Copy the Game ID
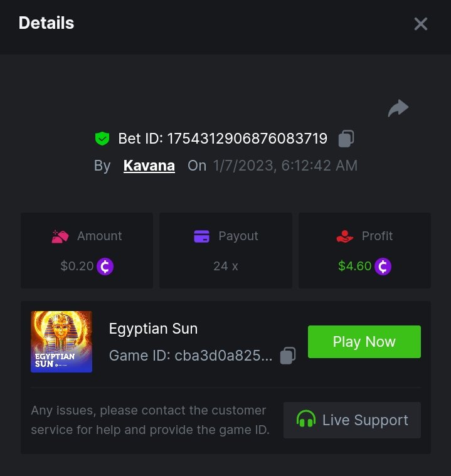 coord(288,356)
